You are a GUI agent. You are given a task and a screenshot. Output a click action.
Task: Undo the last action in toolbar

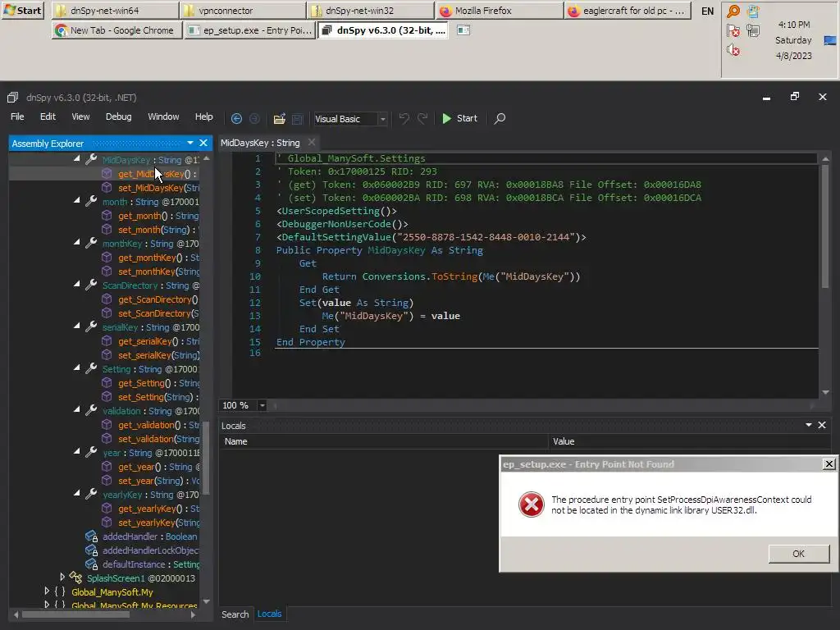404,118
